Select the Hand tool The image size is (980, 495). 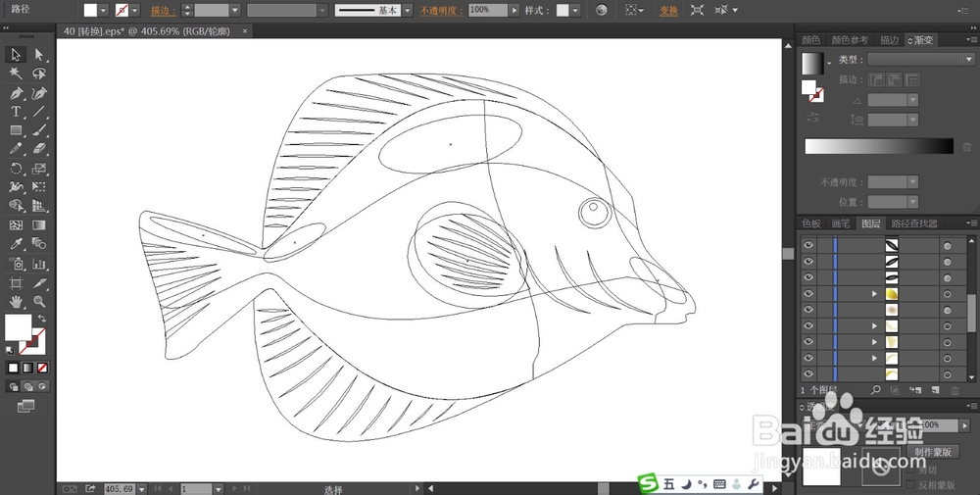click(16, 302)
